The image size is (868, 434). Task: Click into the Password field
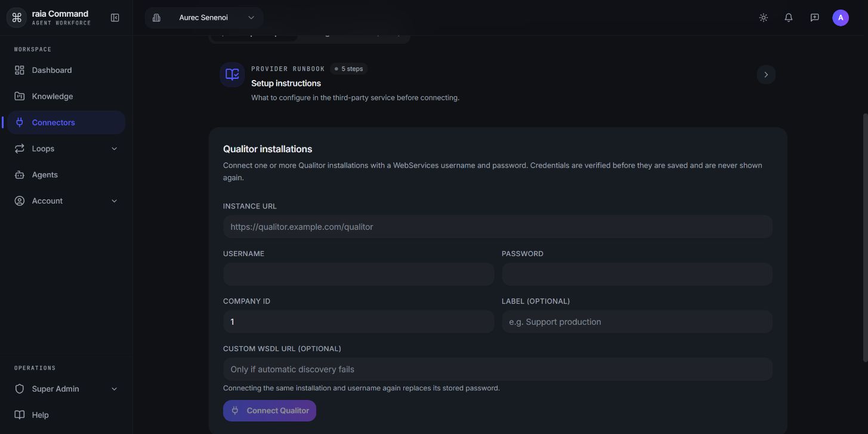coord(637,275)
